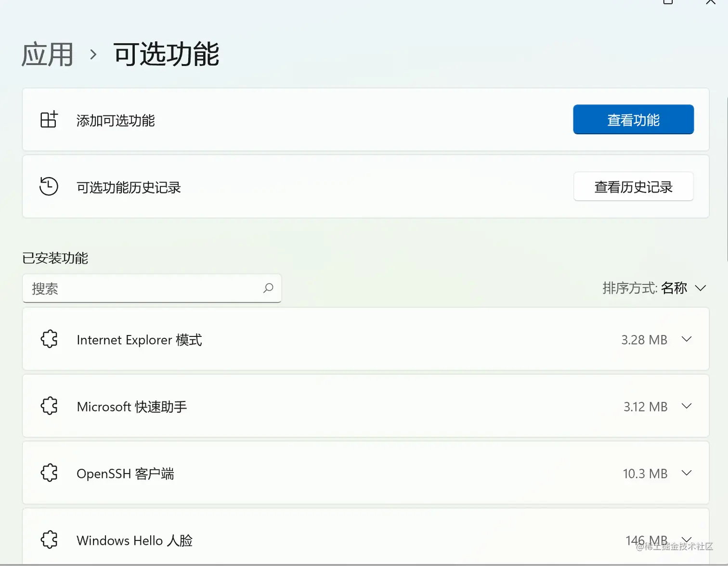Image resolution: width=728 pixels, height=566 pixels.
Task: Click the 3.28 MB size value
Action: (644, 340)
